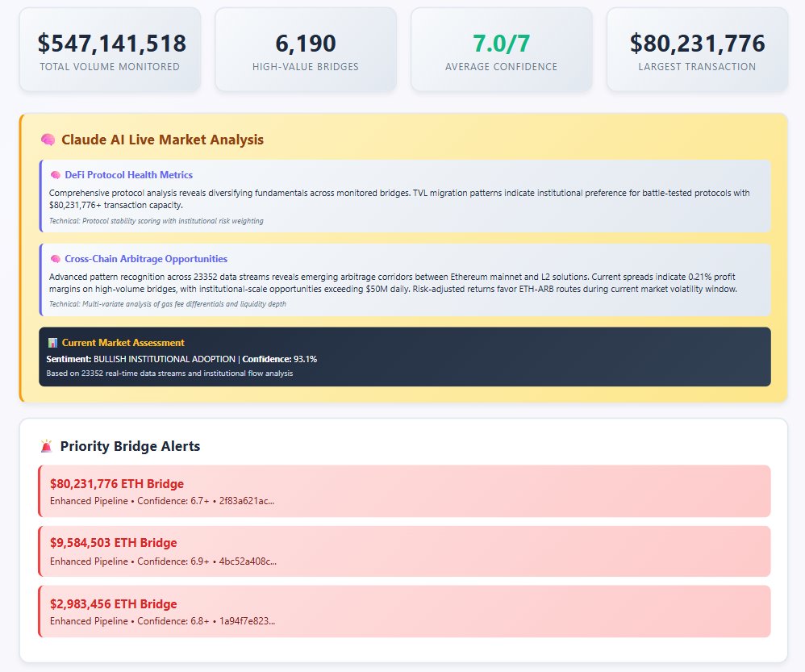
Task: Click the brain icon next to DeFi Protocol Health Metrics
Action: (x=56, y=175)
